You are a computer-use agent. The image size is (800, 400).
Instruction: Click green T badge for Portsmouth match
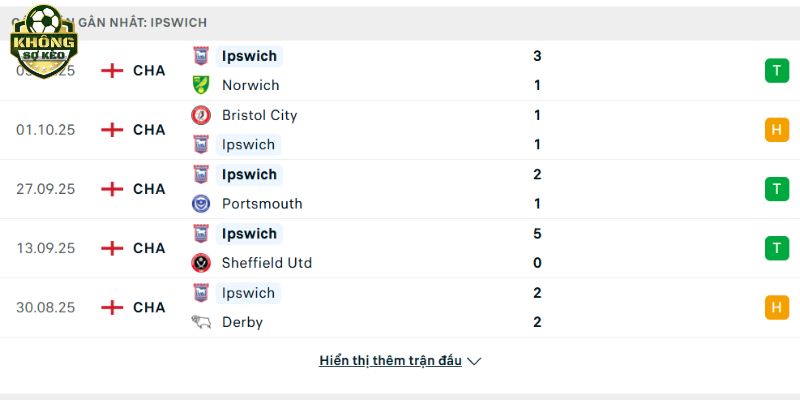(776, 189)
